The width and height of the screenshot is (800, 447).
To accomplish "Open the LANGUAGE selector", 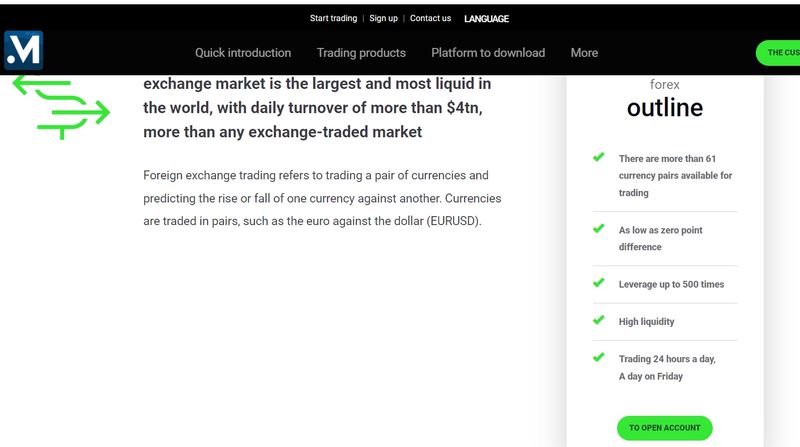I will pos(486,19).
